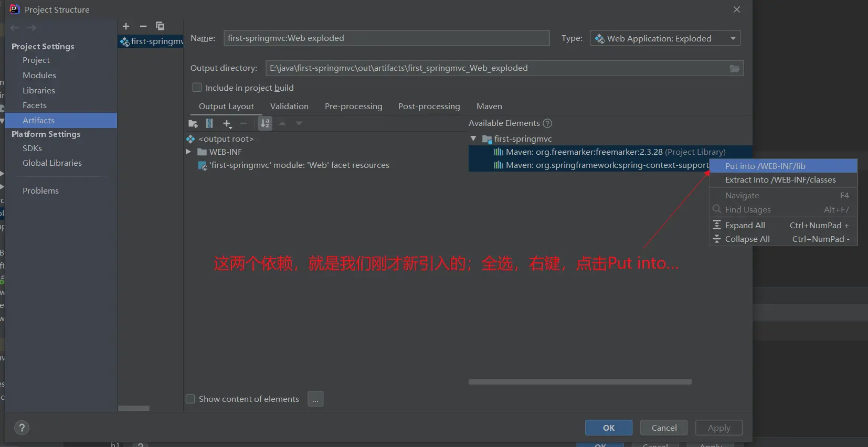Dismiss dialog with Cancel button
This screenshot has height=447, width=868.
click(664, 428)
